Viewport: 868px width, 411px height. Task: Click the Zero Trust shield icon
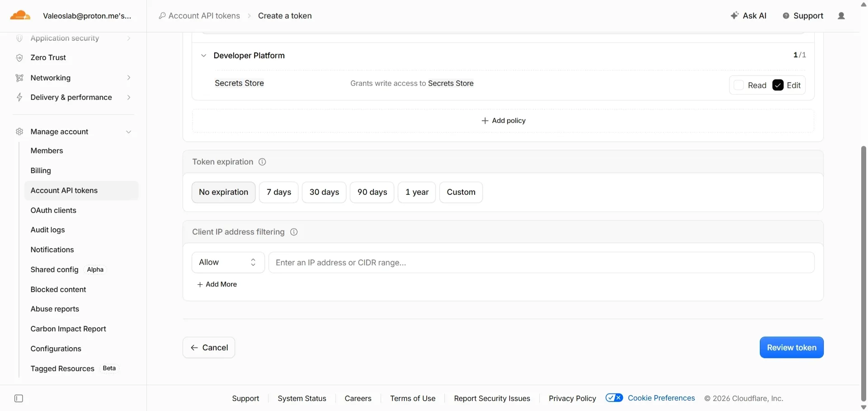19,58
